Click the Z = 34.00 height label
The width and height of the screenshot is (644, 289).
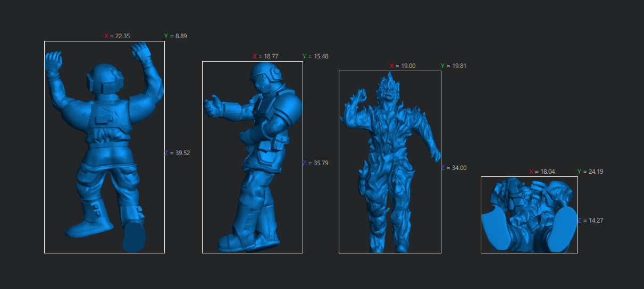pos(454,168)
